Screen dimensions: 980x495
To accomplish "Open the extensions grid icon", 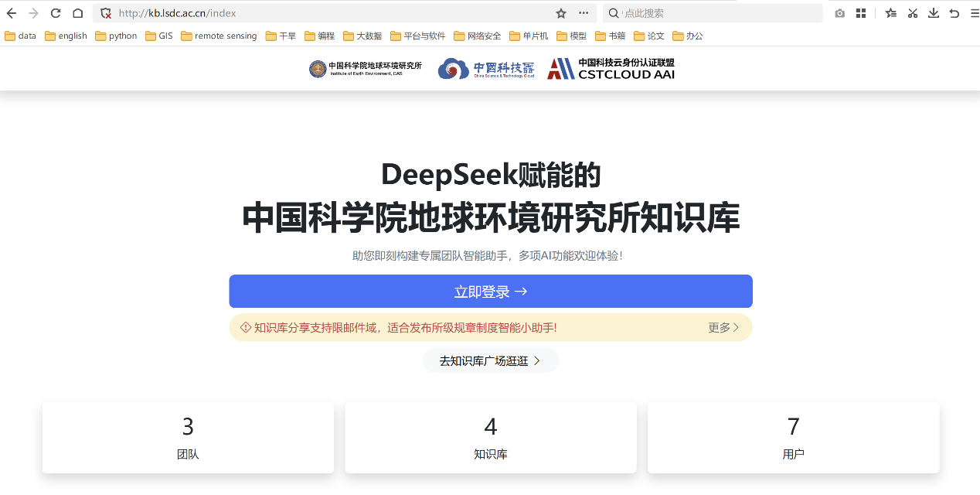I will click(x=860, y=13).
